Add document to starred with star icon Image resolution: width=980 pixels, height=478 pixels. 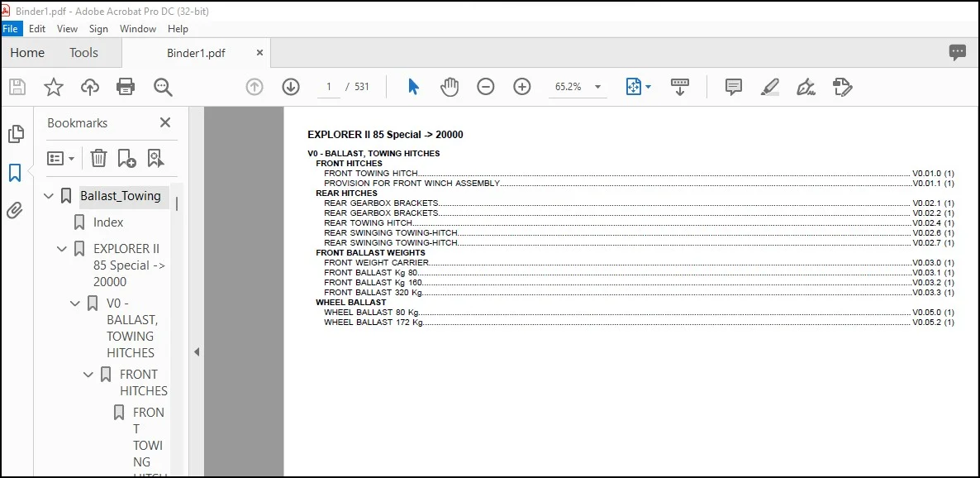[x=54, y=87]
